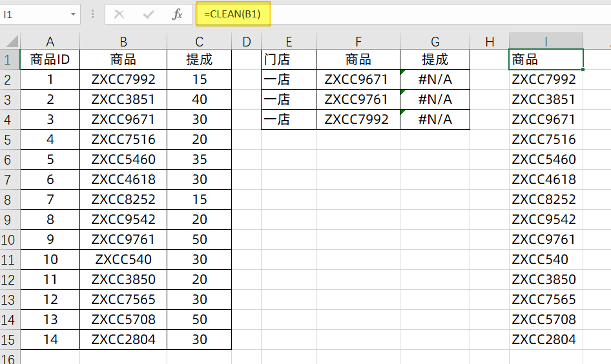
Task: Click the fill handle of cell I1
Action: [x=583, y=69]
